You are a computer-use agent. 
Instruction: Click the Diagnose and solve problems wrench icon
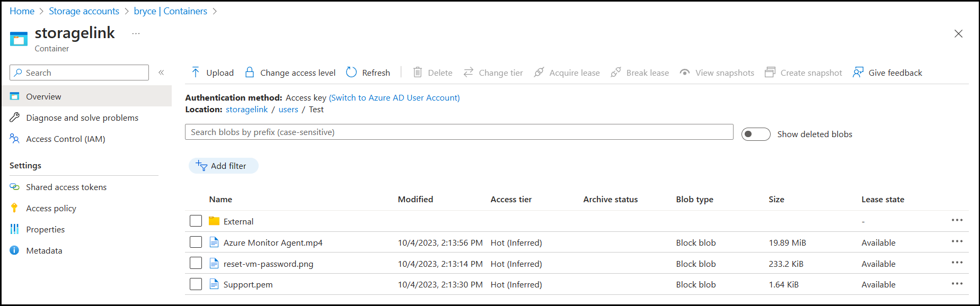(x=15, y=118)
